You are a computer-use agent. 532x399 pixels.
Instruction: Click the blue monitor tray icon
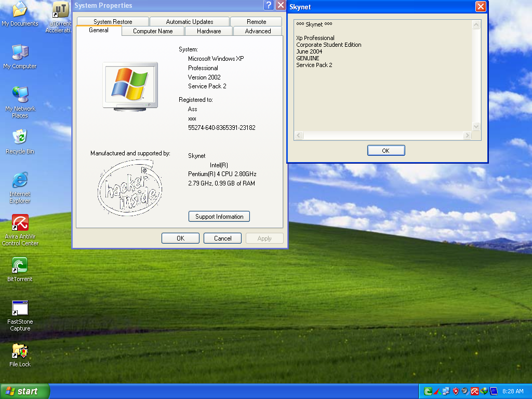coord(494,391)
